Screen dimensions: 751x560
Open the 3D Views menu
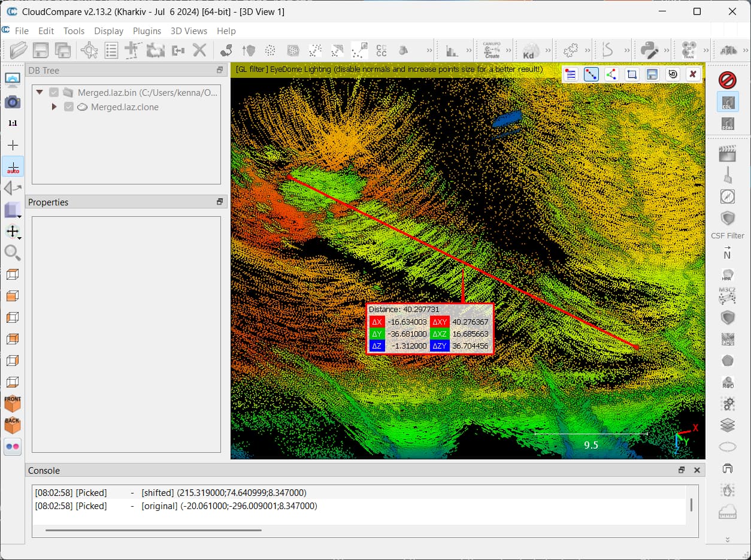189,31
